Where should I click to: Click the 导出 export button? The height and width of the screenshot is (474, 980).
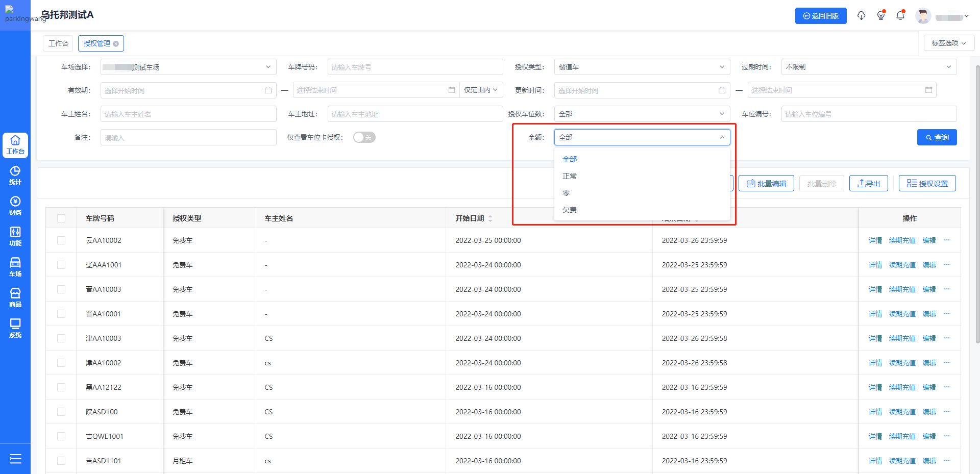[868, 183]
